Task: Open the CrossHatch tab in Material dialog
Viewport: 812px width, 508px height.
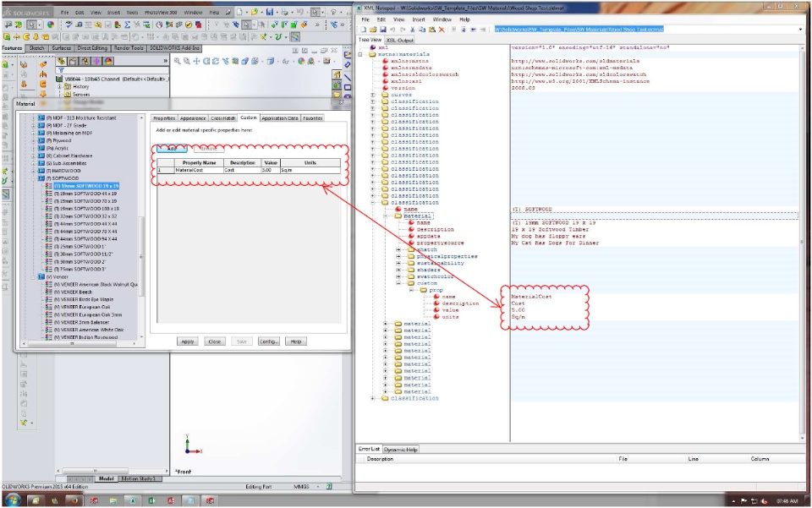Action: tap(222, 118)
